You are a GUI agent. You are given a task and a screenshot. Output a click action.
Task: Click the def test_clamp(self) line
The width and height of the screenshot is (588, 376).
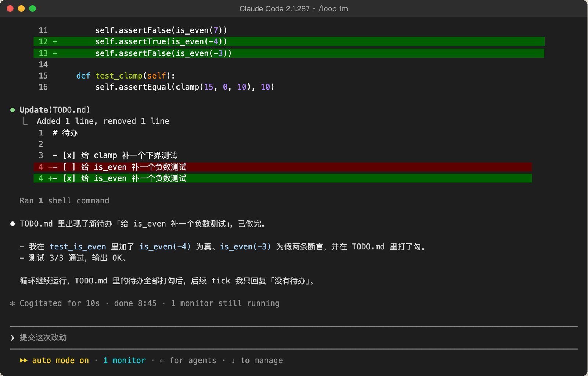126,76
